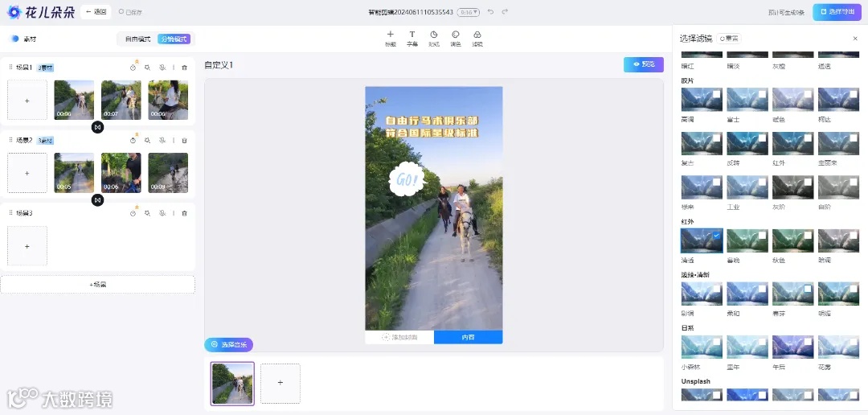Click the 花儿朵朵 logo

tap(41, 11)
